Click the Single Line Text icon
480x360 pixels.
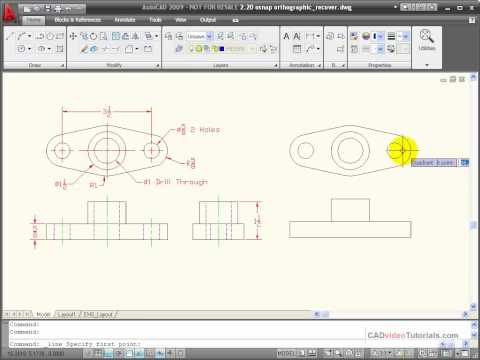click(297, 36)
